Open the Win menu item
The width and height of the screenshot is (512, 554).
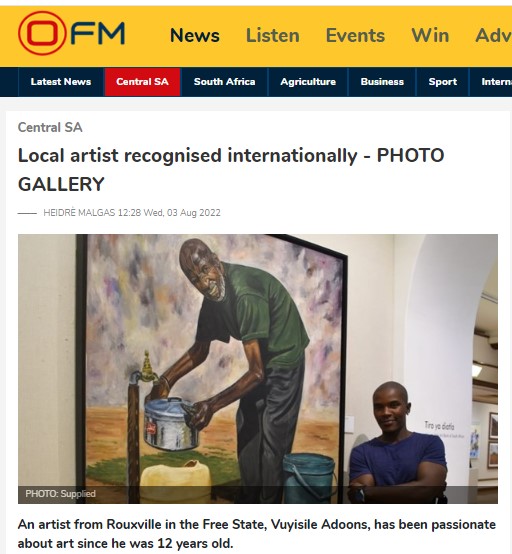[430, 35]
